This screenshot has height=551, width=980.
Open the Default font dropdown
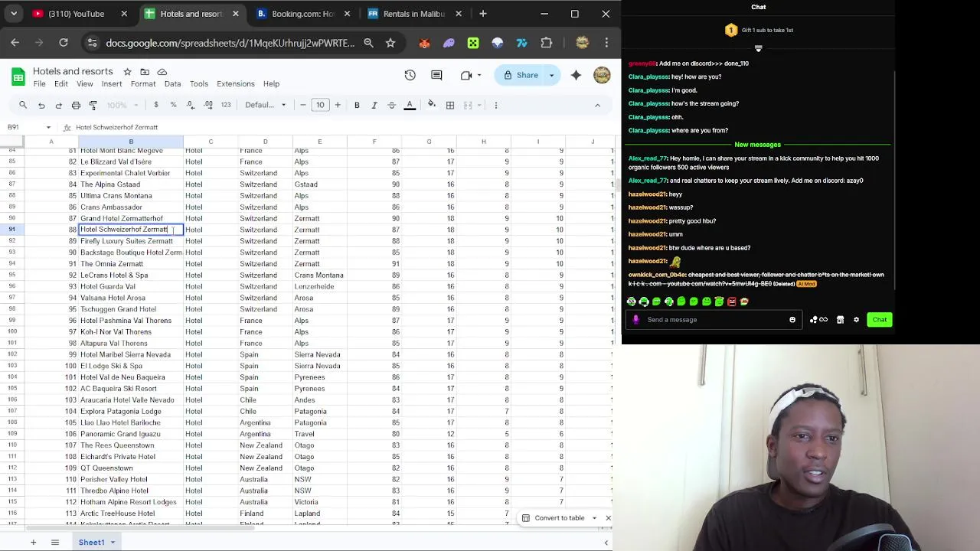click(x=266, y=105)
